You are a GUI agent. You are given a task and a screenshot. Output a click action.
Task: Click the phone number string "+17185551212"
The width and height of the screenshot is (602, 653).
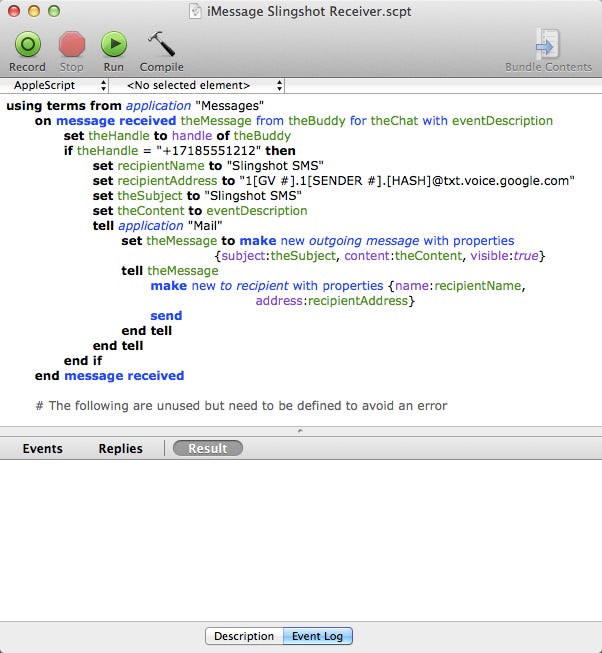209,151
